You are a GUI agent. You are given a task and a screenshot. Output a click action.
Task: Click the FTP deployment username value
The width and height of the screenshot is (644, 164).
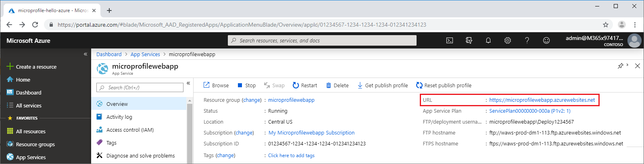[531, 122]
